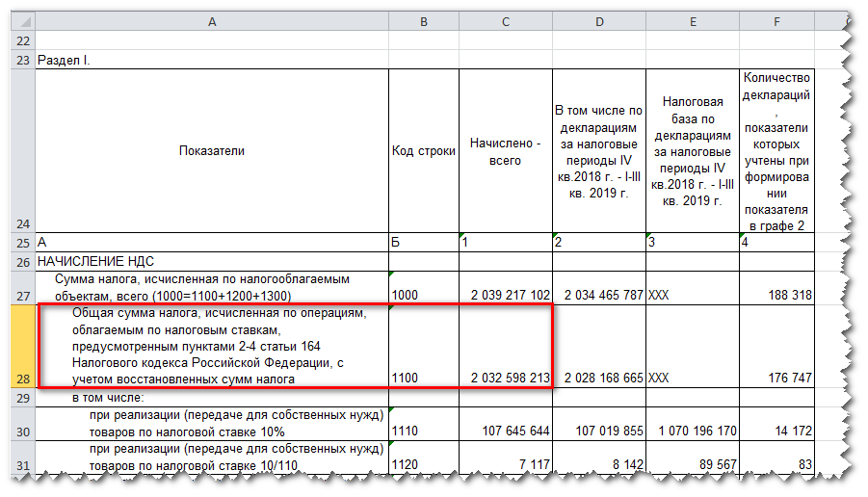Click cell "товаров по налоговой ставке 10/110"
Screen dimensions: 868x497
[212, 458]
